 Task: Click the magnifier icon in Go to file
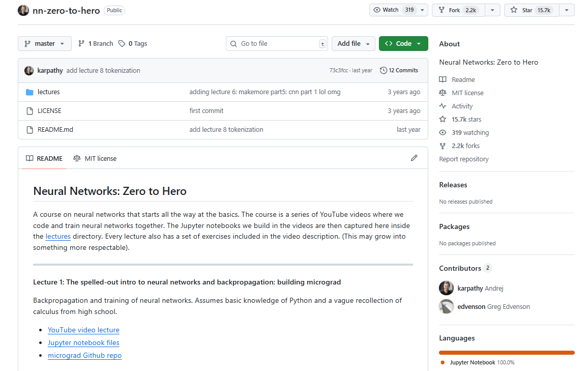233,44
